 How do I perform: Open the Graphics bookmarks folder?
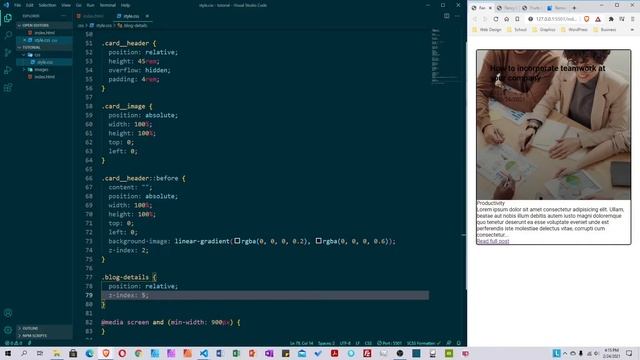coord(544,30)
